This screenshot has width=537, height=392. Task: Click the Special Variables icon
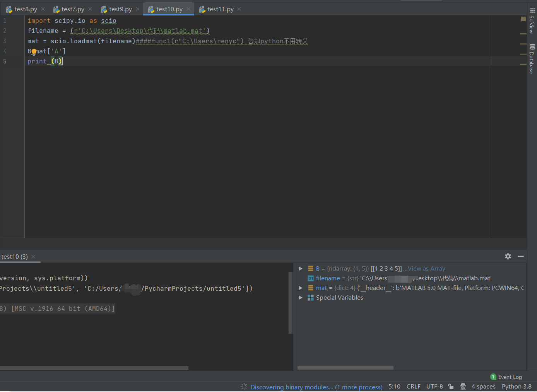click(310, 297)
